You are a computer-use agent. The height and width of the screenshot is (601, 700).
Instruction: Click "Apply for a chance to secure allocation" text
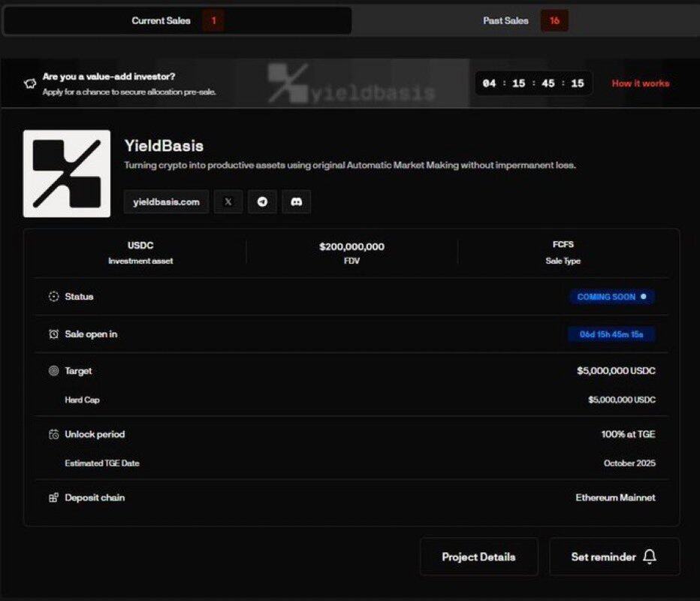pos(129,92)
